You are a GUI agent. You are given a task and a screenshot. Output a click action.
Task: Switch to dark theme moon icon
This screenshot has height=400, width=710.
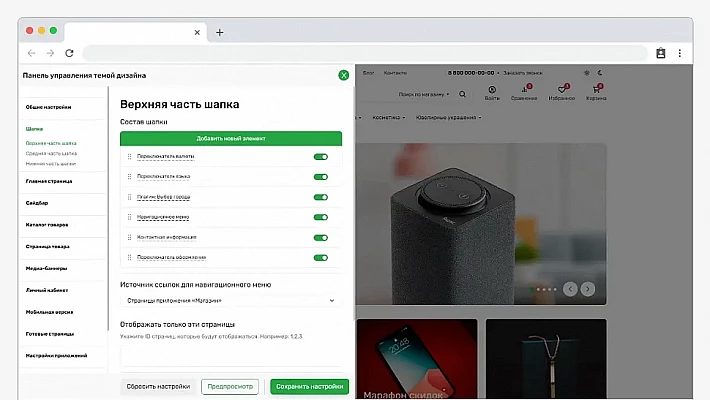coord(600,73)
